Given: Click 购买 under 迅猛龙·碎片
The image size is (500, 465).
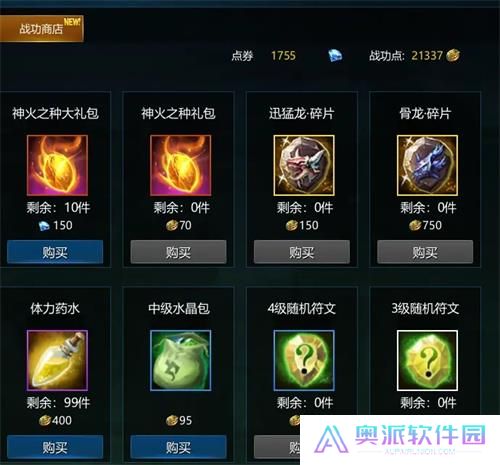Looking at the screenshot, I should coord(302,252).
